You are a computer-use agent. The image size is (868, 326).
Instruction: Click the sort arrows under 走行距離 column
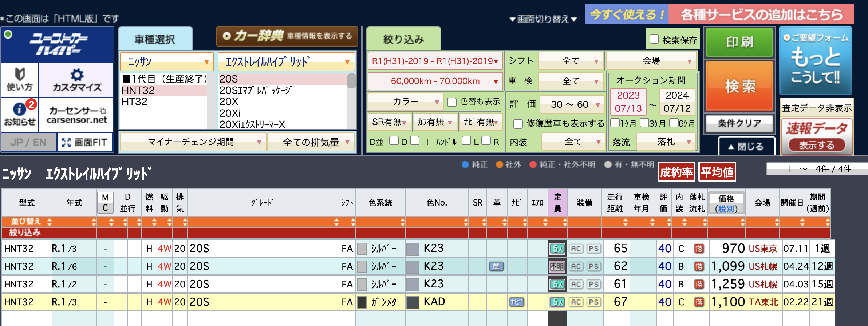point(625,222)
